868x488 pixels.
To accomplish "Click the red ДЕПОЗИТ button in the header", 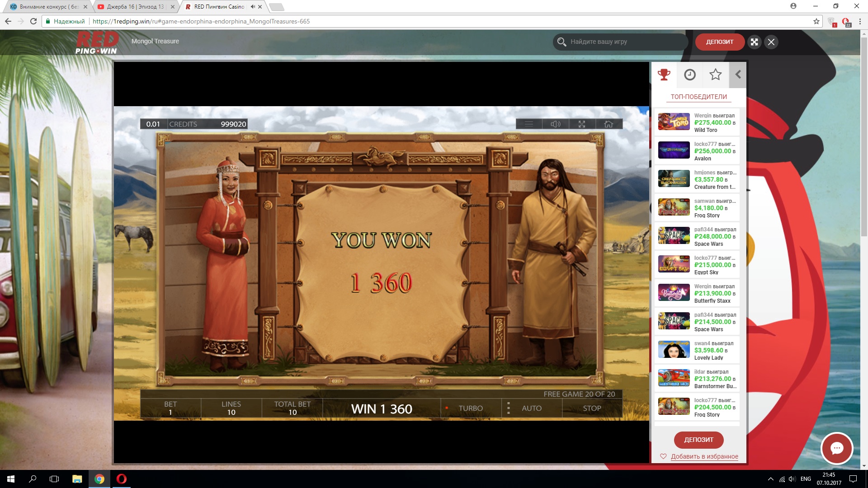I will tap(720, 42).
